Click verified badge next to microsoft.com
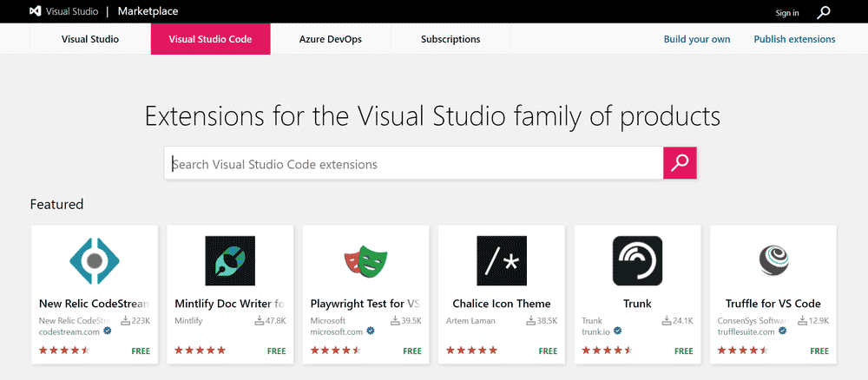This screenshot has height=380, width=868. click(371, 331)
